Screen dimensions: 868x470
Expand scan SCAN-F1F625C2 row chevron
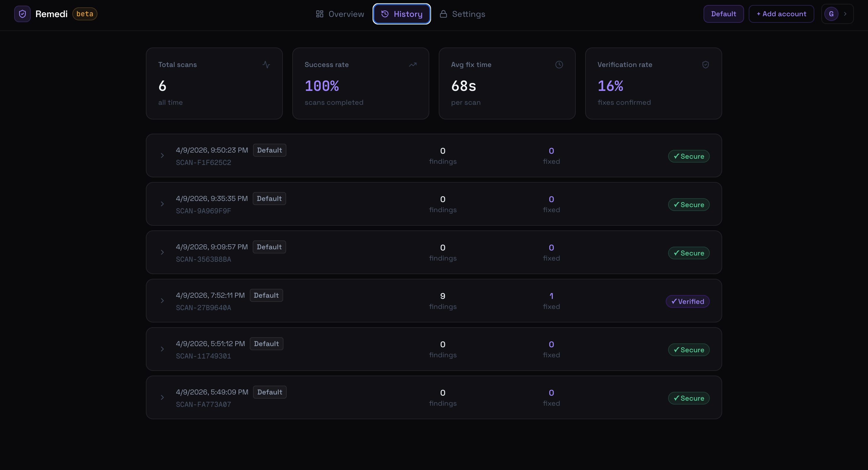pyautogui.click(x=162, y=155)
